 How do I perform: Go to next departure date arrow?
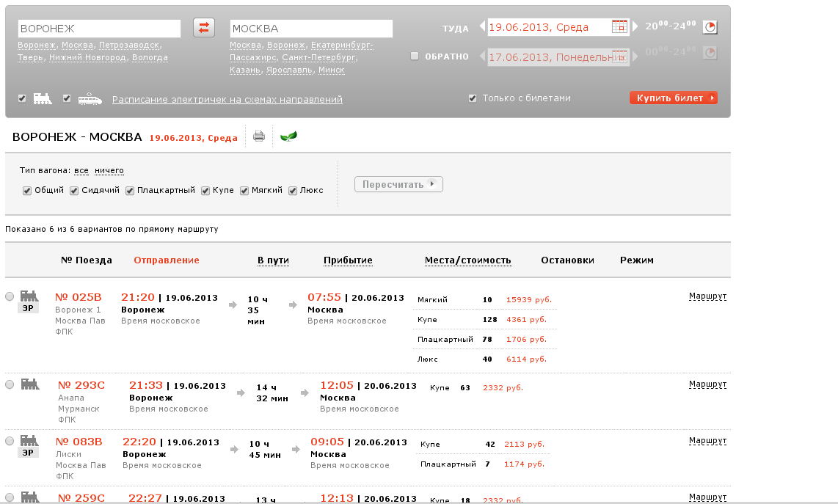(x=635, y=27)
